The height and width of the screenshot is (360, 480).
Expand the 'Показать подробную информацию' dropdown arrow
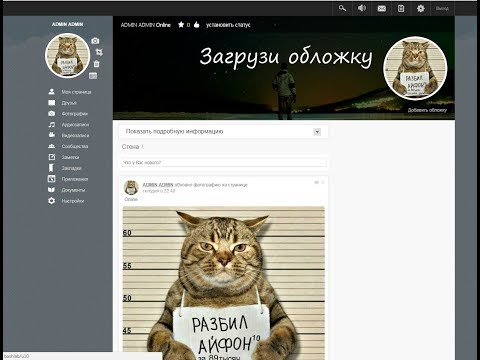(317, 132)
